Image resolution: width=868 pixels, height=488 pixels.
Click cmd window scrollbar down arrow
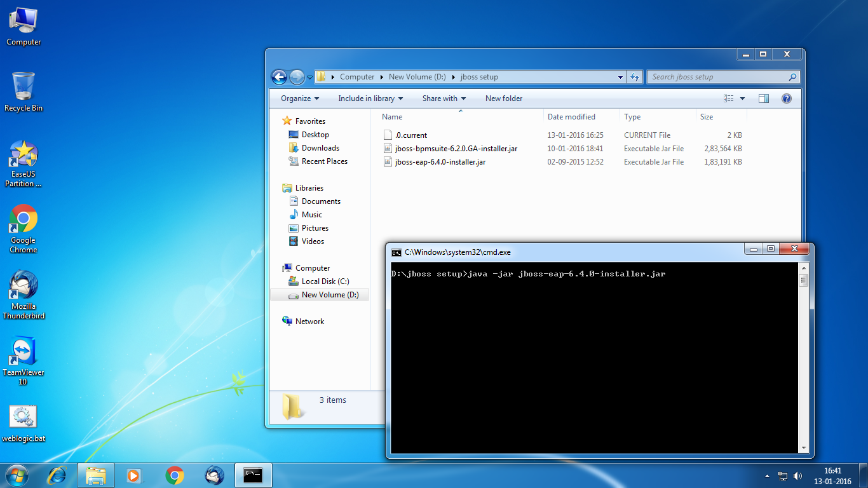(x=803, y=448)
